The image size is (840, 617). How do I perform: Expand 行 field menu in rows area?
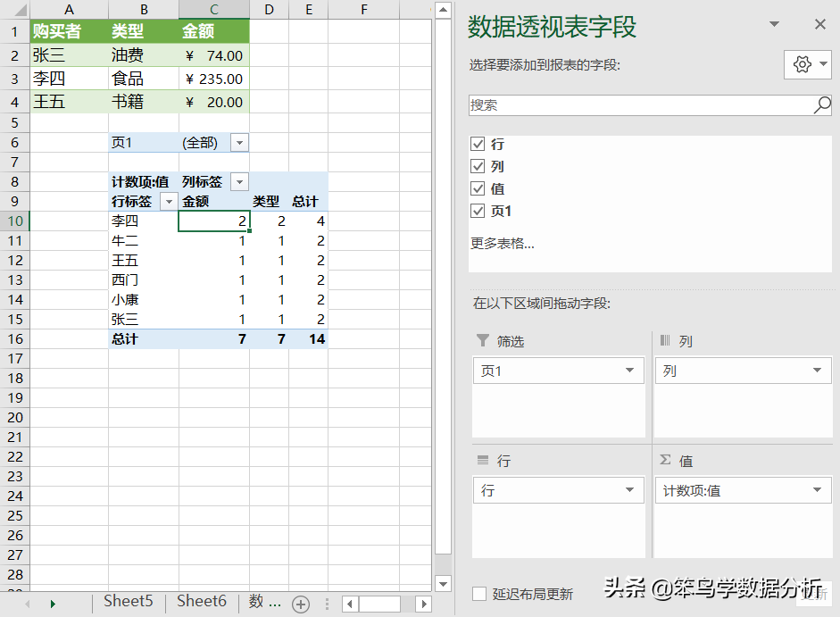(630, 490)
